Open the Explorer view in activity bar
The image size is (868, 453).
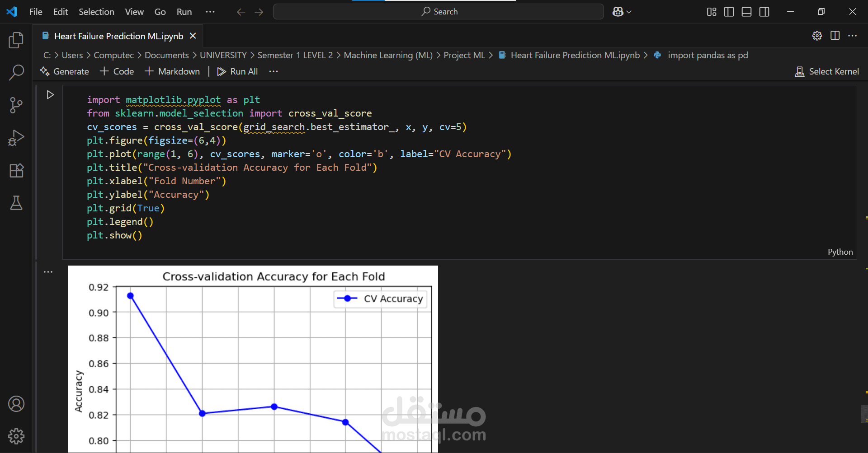click(x=16, y=40)
